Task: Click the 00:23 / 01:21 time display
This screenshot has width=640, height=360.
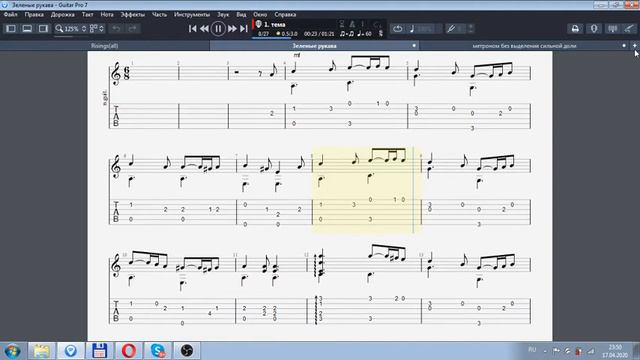Action: 319,34
